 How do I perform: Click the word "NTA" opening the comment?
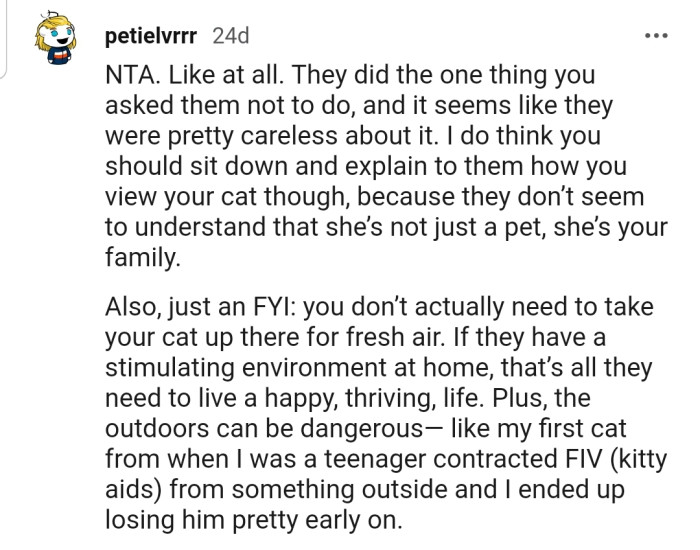pos(128,76)
